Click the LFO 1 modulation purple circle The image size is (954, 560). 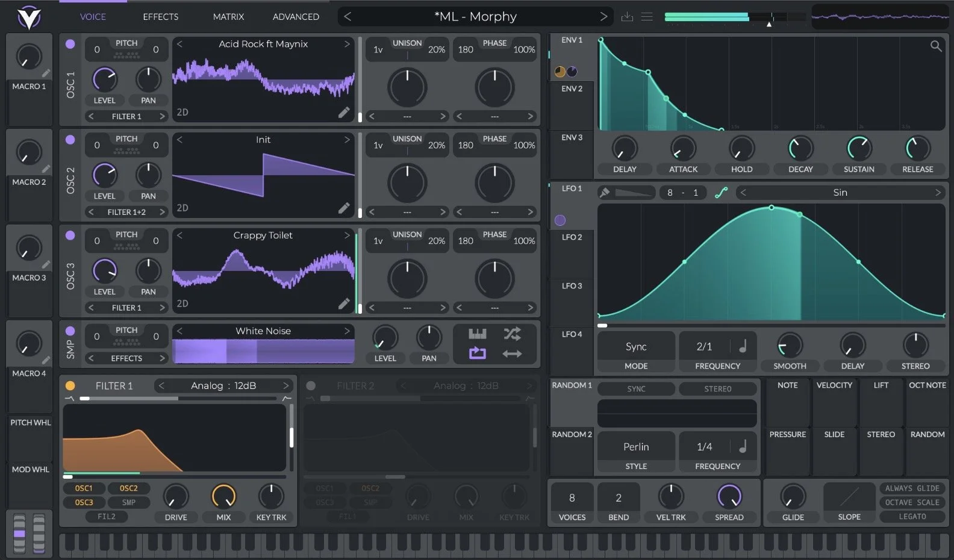click(560, 220)
